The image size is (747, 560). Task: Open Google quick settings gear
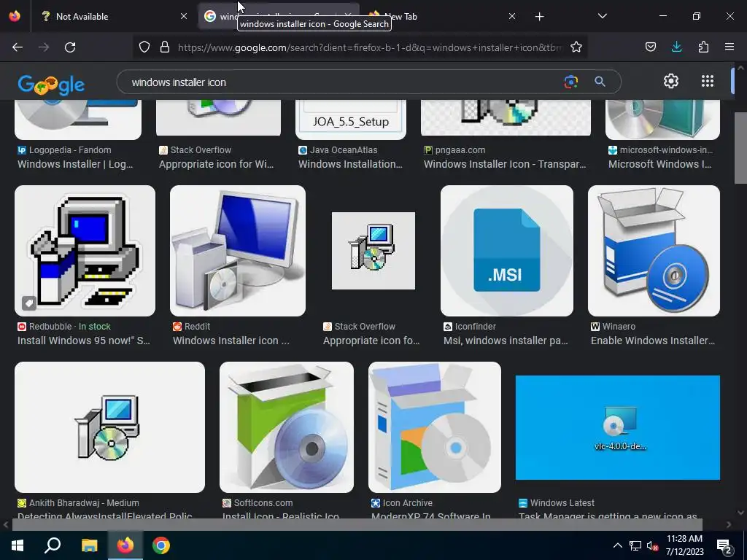671,81
